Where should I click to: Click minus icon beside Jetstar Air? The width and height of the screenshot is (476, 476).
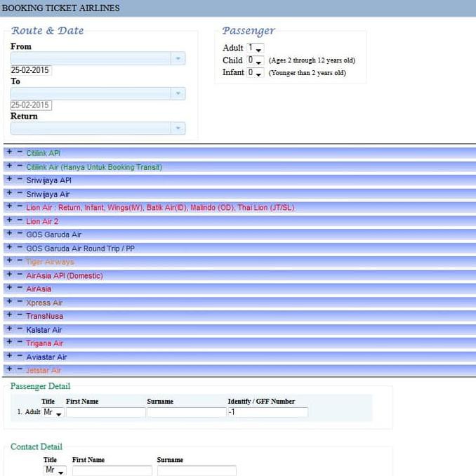click(x=19, y=369)
